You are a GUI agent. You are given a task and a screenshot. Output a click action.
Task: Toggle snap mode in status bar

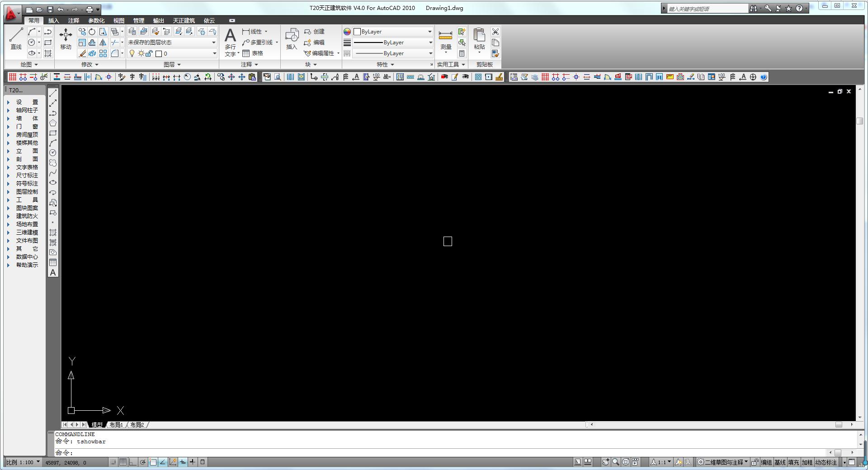point(113,462)
